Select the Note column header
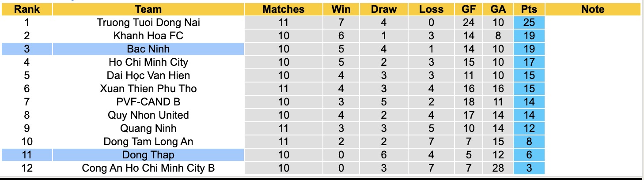 point(593,9)
